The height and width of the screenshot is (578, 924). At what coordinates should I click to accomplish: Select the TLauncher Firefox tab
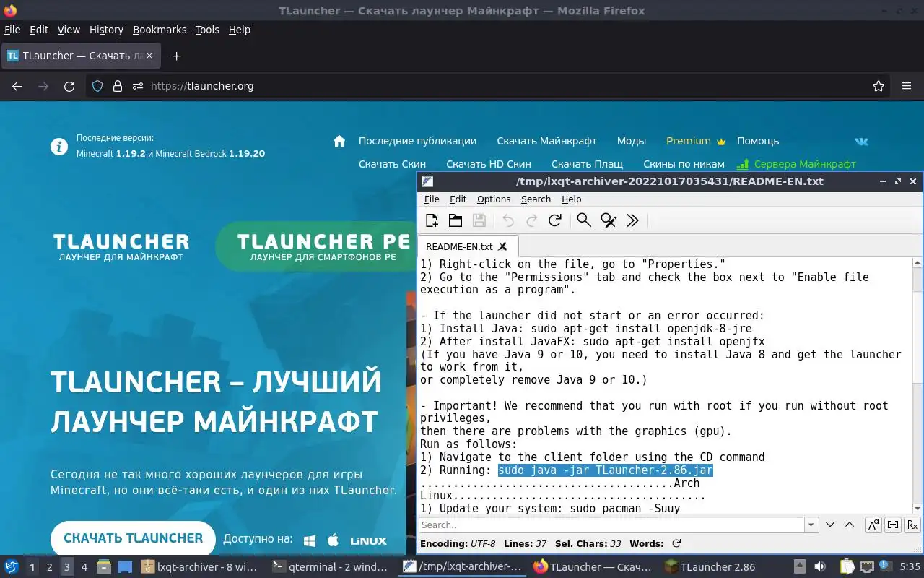81,56
